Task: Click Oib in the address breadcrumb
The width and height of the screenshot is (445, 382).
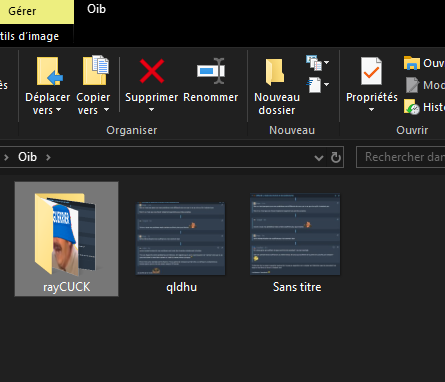Action: (x=27, y=157)
